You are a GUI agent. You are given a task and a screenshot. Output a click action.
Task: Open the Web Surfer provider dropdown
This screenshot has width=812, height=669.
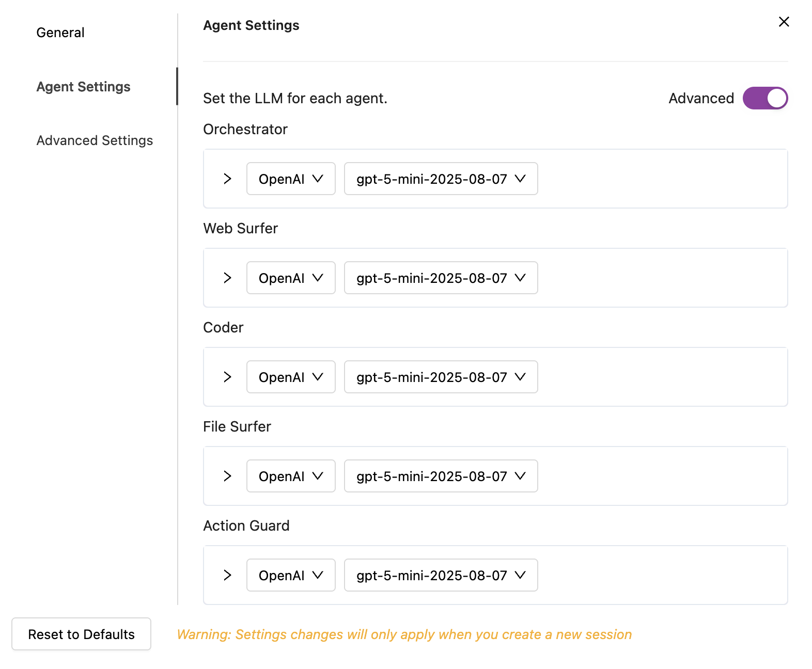(291, 278)
